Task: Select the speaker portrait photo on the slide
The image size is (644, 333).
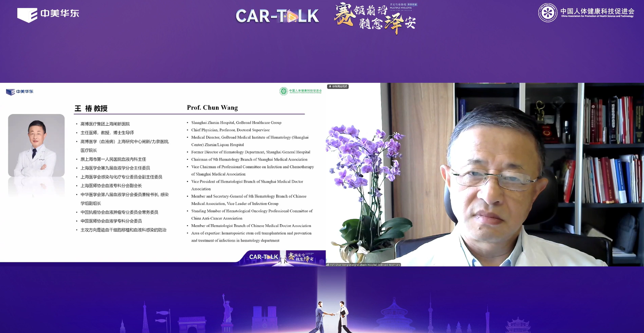Action: pyautogui.click(x=36, y=145)
